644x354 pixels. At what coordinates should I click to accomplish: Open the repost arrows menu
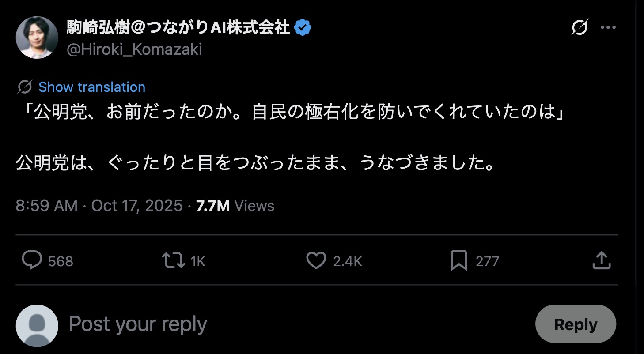pos(174,261)
